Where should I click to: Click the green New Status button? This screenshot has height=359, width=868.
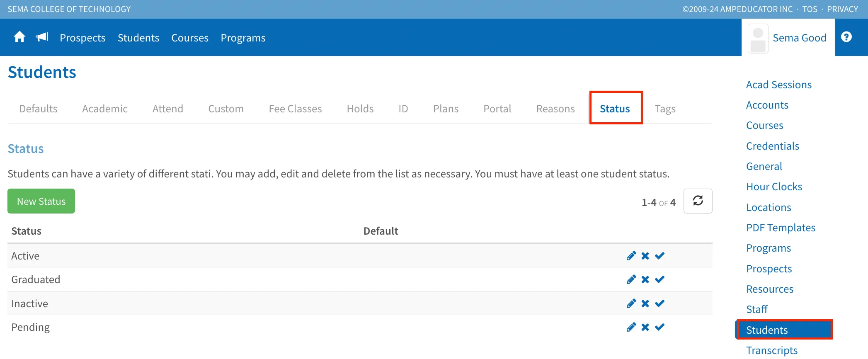[41, 201]
